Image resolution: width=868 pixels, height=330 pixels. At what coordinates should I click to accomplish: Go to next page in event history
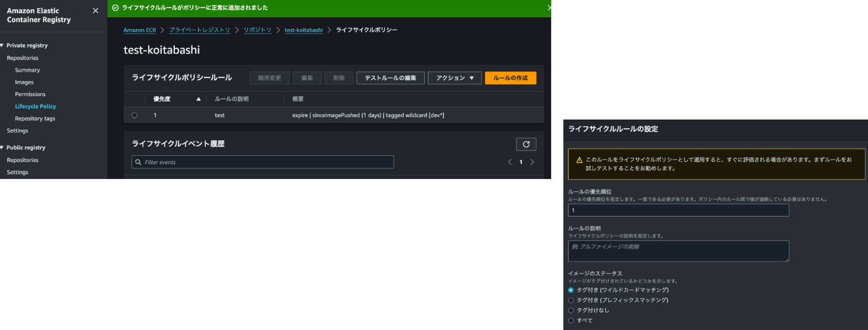[x=532, y=162]
